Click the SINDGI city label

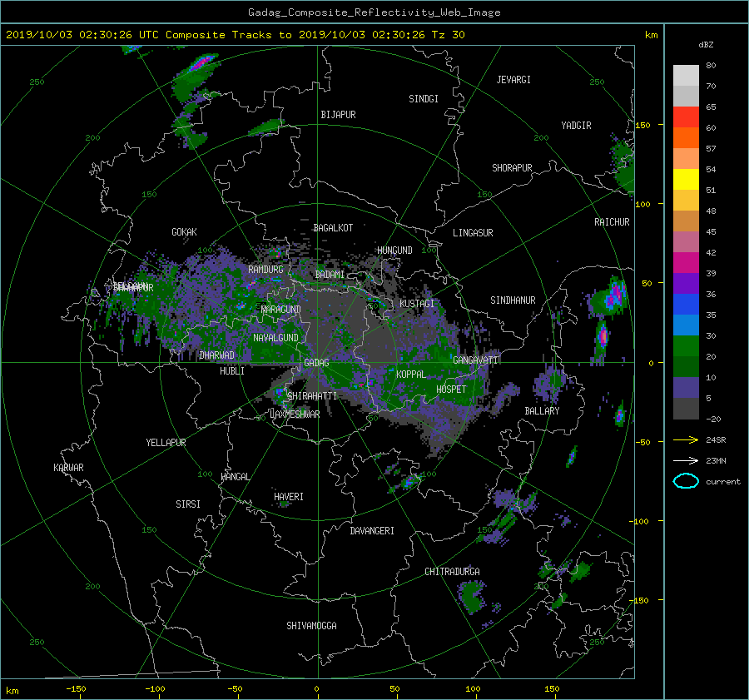click(x=424, y=99)
